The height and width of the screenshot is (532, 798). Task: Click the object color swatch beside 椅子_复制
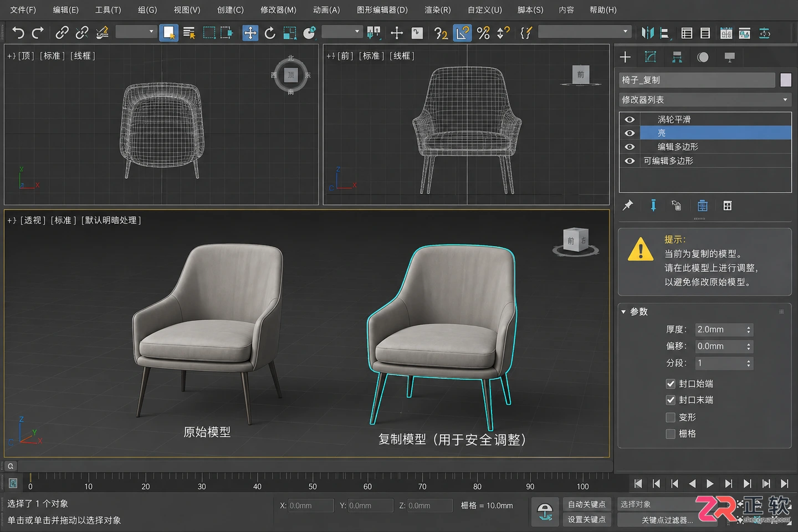pyautogui.click(x=786, y=80)
